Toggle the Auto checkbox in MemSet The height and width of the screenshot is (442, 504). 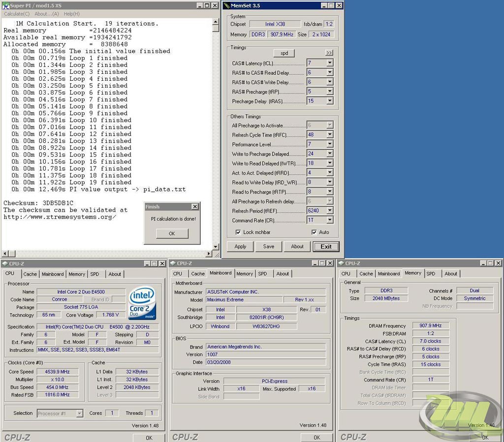click(x=314, y=232)
